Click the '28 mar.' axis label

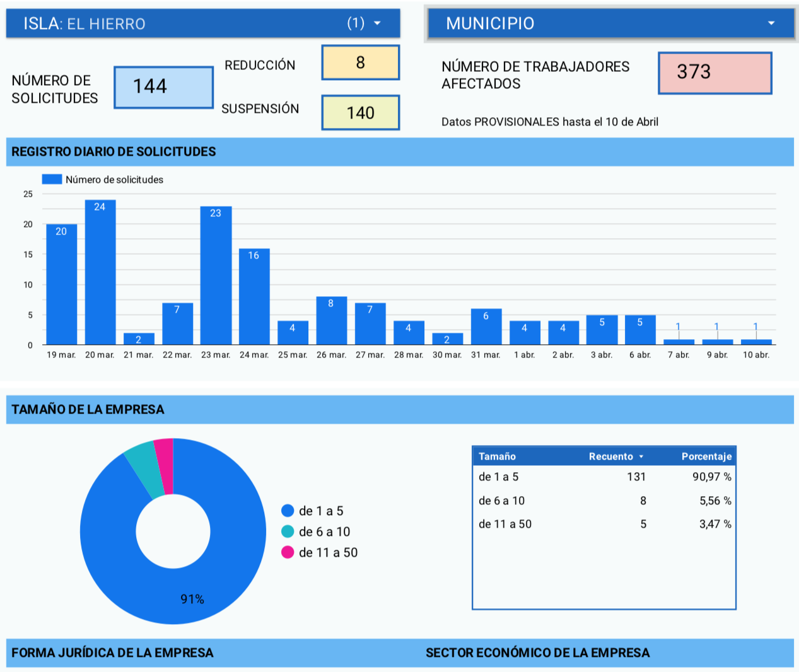[409, 355]
